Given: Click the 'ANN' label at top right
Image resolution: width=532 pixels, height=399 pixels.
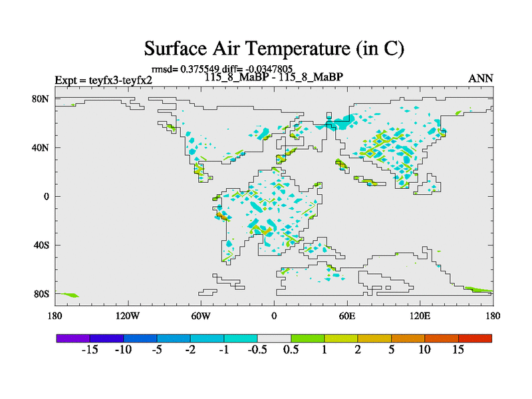Looking at the screenshot, I should pyautogui.click(x=480, y=78).
